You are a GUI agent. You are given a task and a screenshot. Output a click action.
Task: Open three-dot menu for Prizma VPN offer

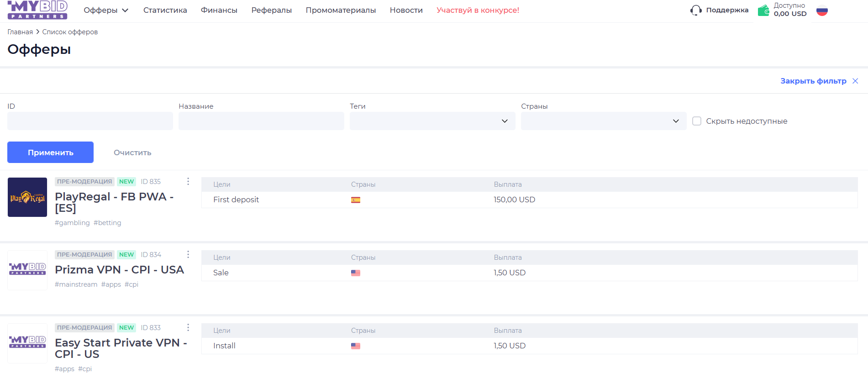tap(188, 254)
